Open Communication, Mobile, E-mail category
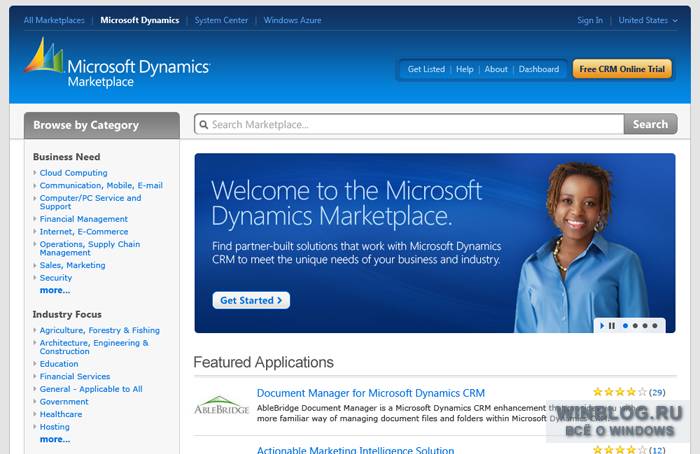This screenshot has width=700, height=454. point(101,185)
